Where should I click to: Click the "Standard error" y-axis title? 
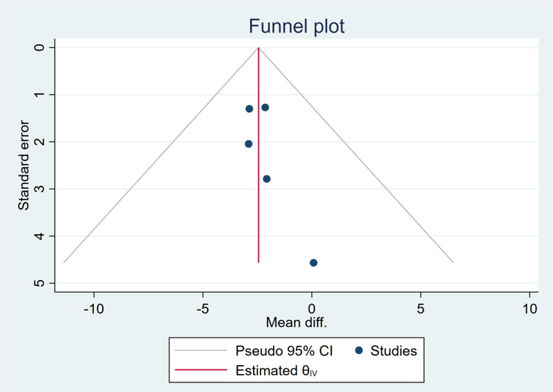point(24,166)
